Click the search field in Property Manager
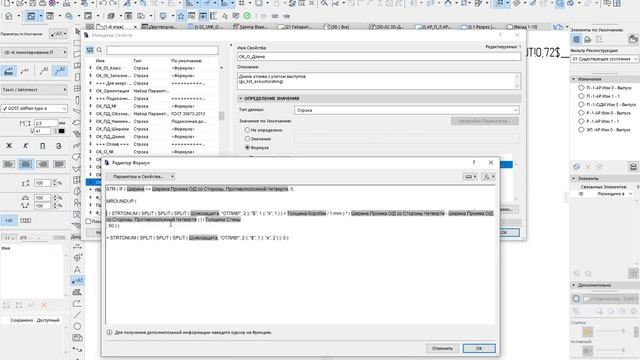 point(162,50)
